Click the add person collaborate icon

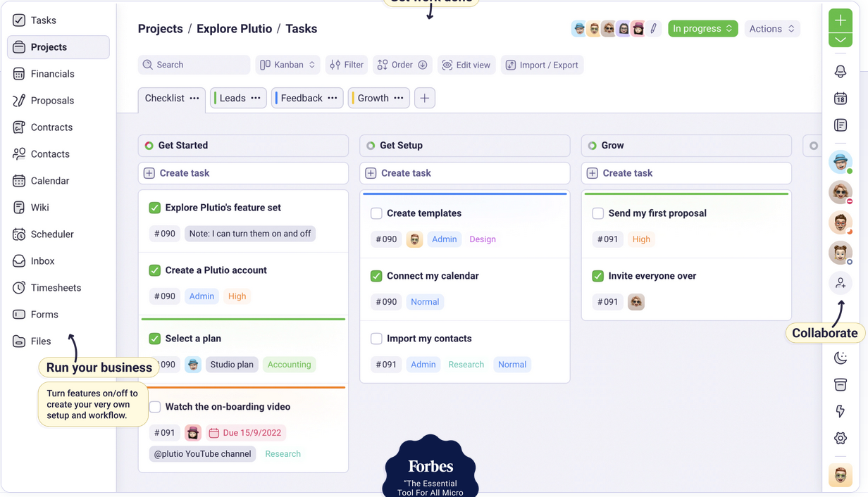tap(841, 283)
